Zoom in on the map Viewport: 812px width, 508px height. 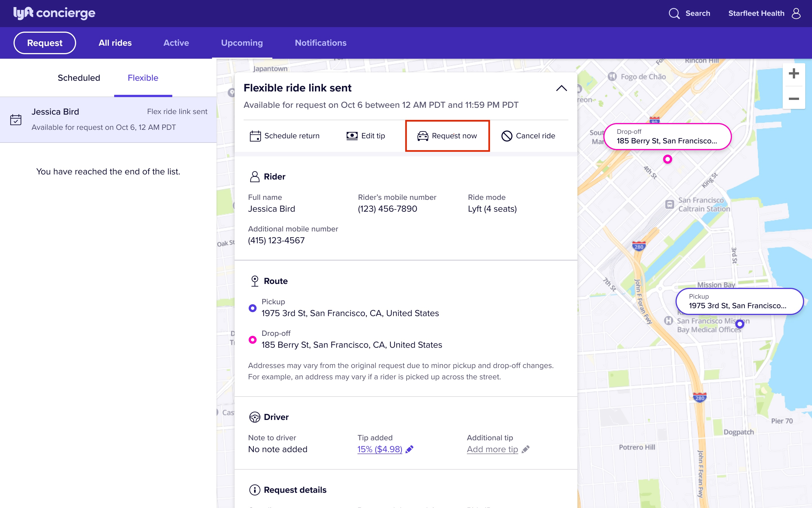794,74
